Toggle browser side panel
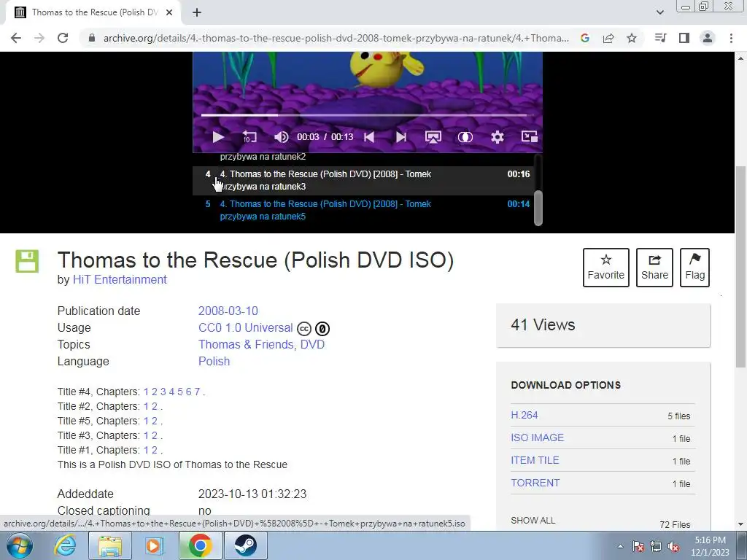Image resolution: width=747 pixels, height=560 pixels. (x=684, y=38)
